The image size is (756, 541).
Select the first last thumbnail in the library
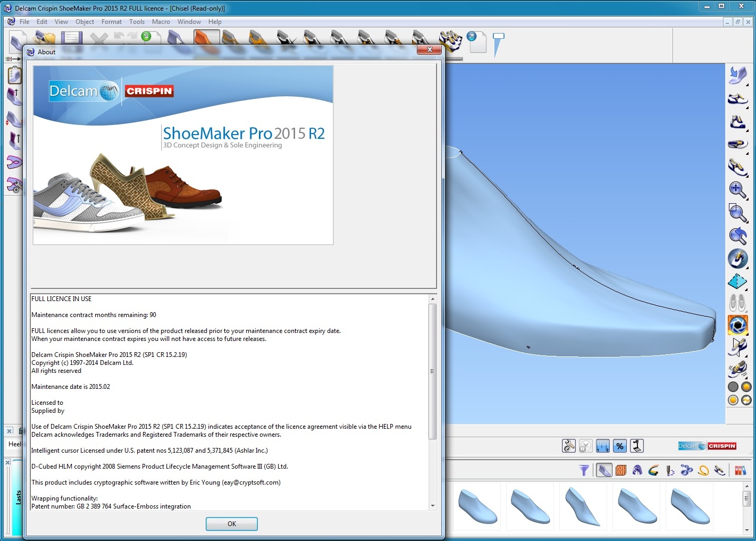point(477,506)
